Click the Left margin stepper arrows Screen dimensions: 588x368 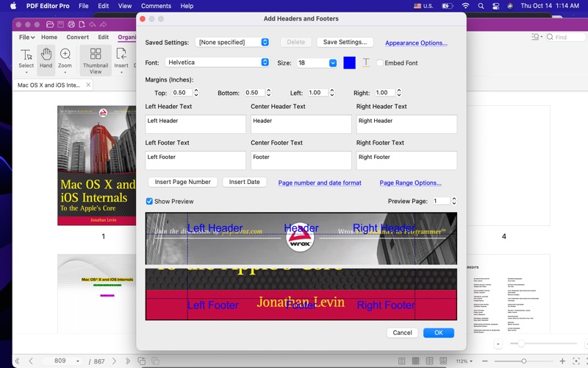pyautogui.click(x=332, y=93)
